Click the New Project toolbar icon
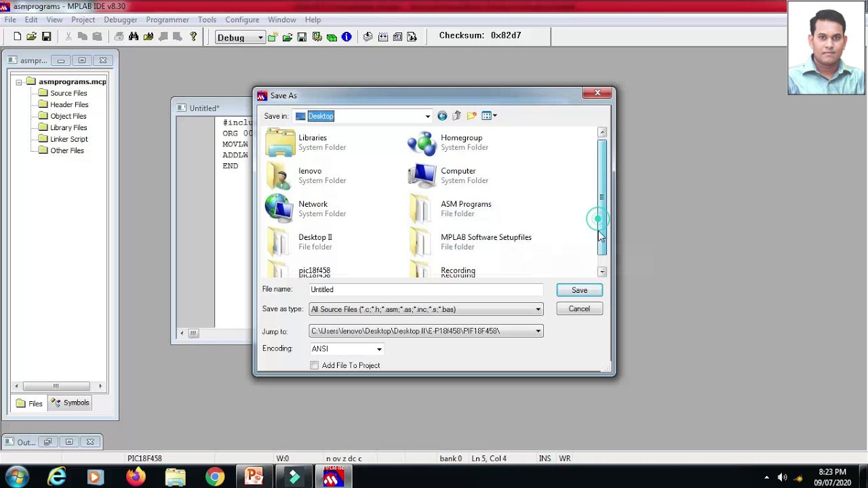Viewport: 868px width, 488px height. (273, 37)
